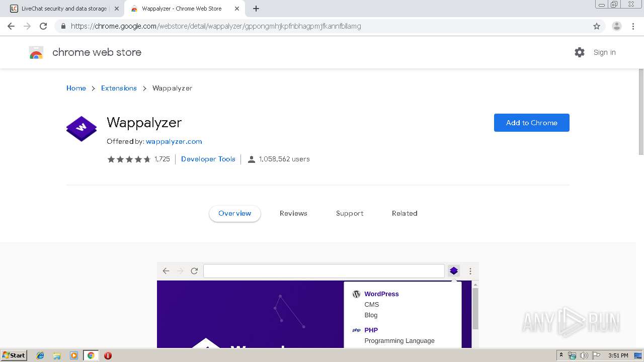This screenshot has height=362, width=644.
Task: Open the Chrome profile avatar menu
Action: [x=617, y=26]
